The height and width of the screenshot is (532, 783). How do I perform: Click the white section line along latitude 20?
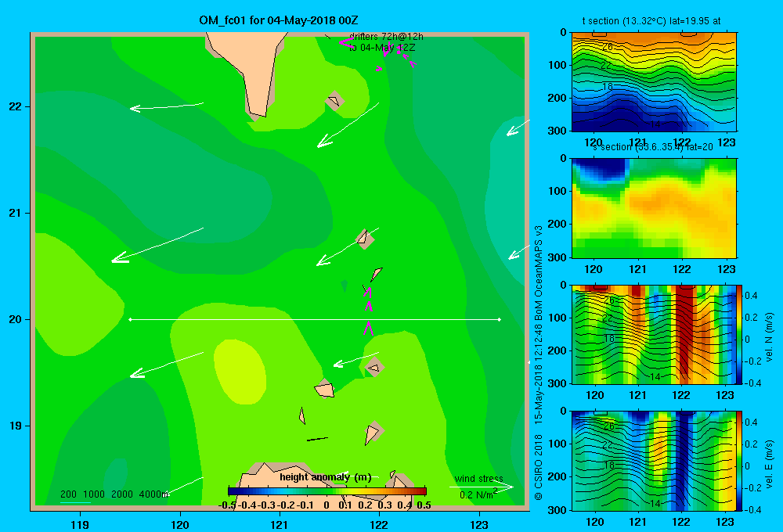[x=315, y=319]
